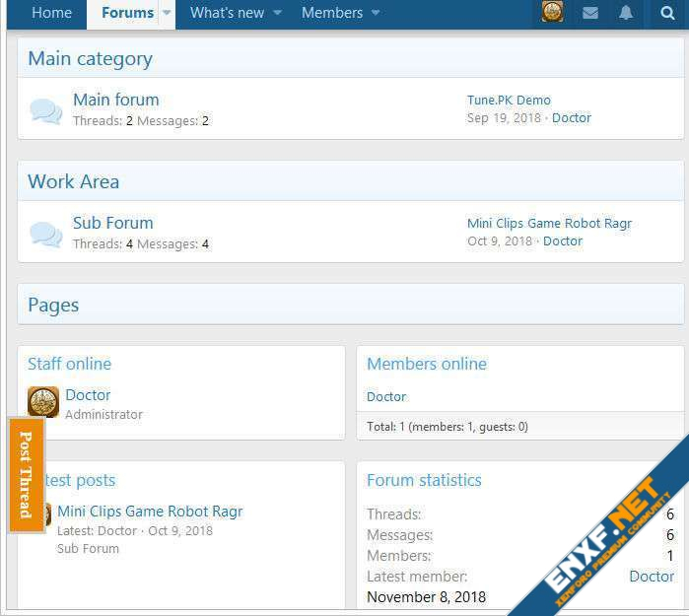Expand the What's new dropdown arrow
689x616 pixels.
tap(277, 13)
